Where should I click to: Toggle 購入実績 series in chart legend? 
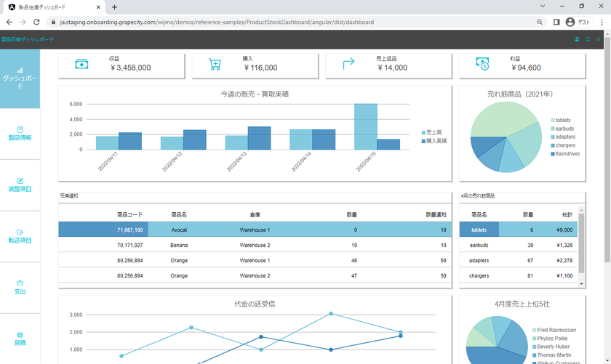tap(436, 141)
